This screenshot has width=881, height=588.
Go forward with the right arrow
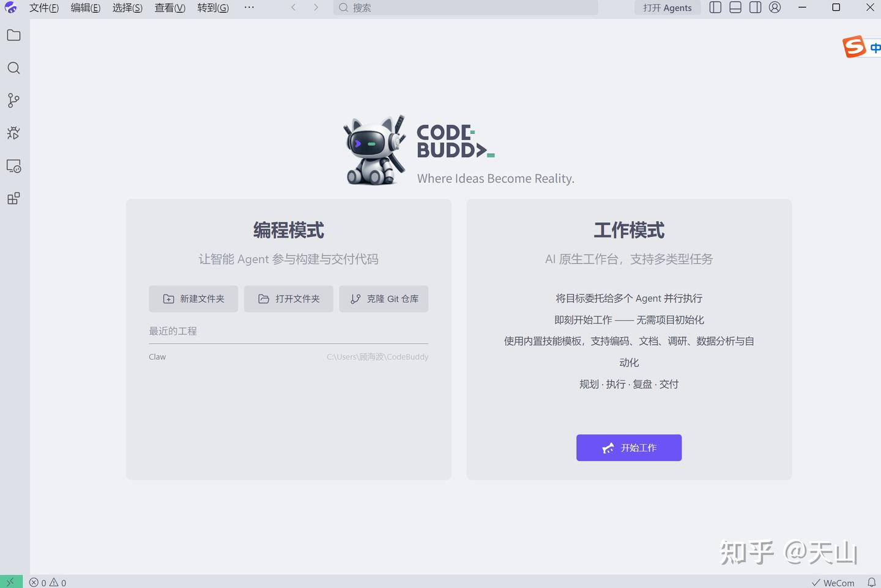pyautogui.click(x=316, y=7)
